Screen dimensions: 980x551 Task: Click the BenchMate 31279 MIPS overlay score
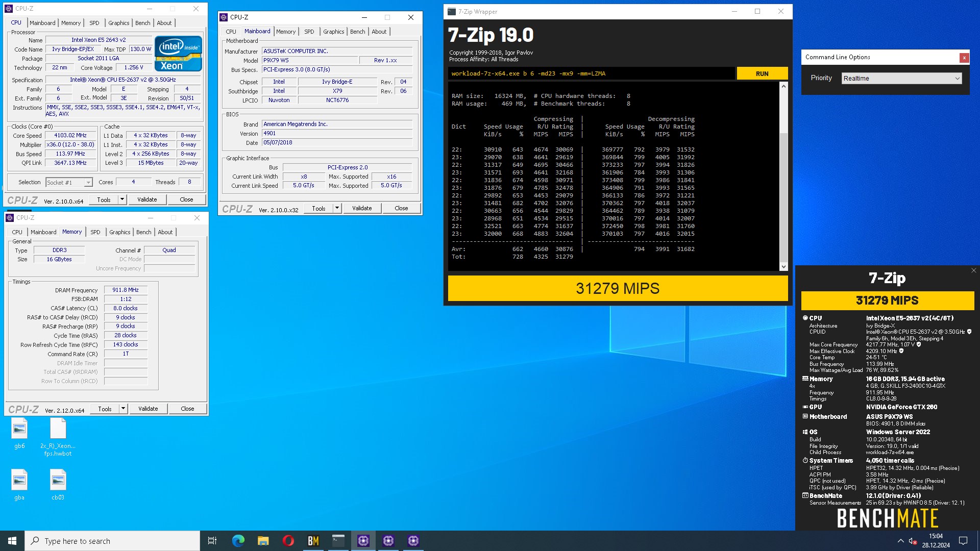pos(887,300)
